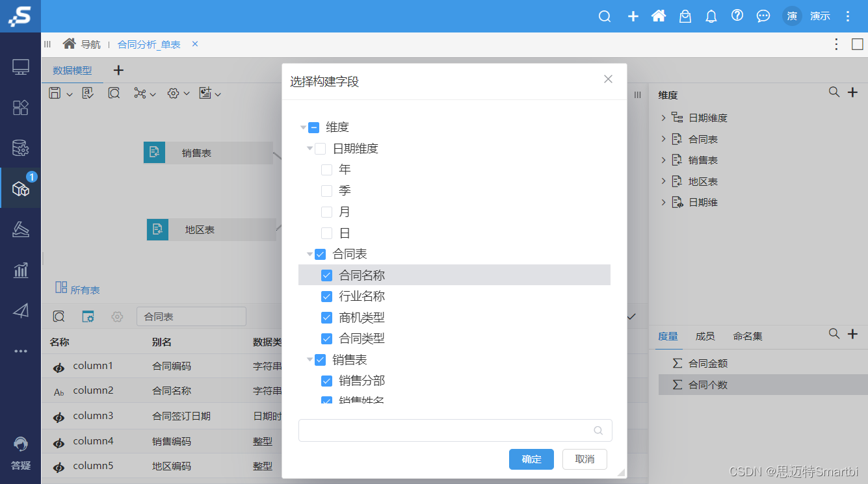Select the 数据模型 tab
The image size is (868, 484).
click(x=72, y=70)
